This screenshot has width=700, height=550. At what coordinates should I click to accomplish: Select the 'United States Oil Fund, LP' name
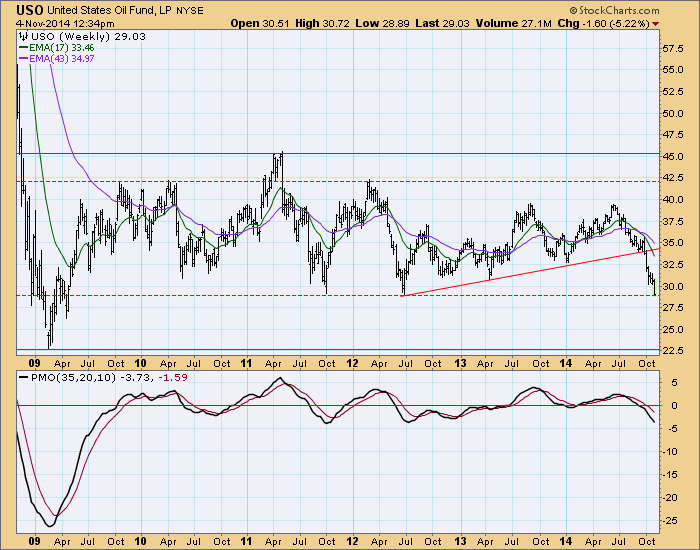click(x=109, y=10)
